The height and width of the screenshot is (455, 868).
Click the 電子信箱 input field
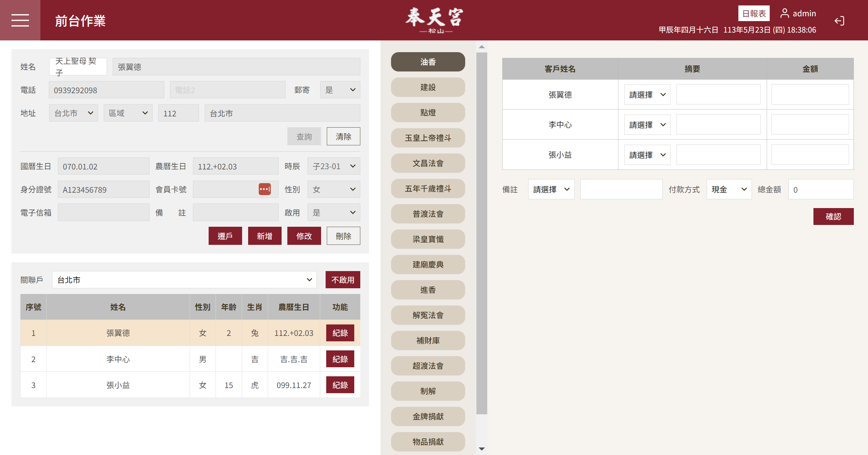103,213
